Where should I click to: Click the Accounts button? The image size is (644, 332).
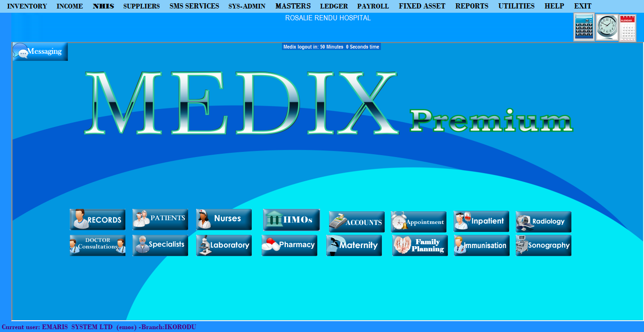(x=356, y=222)
